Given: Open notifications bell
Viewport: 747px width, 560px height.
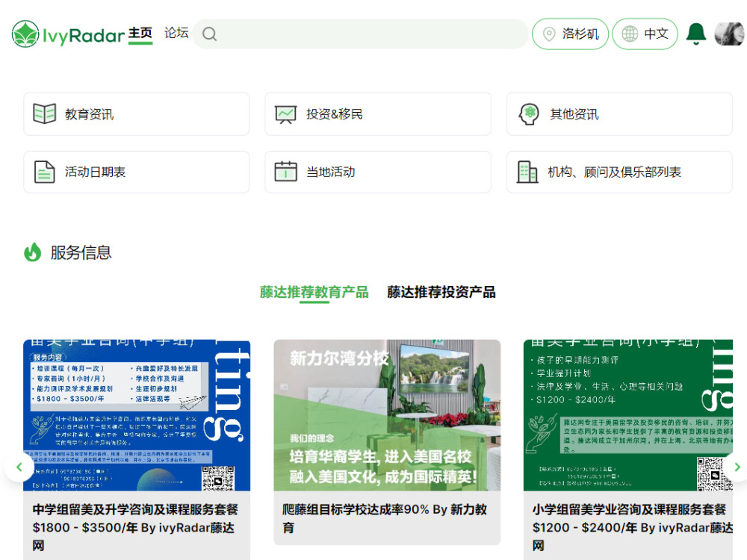Looking at the screenshot, I should point(696,34).
